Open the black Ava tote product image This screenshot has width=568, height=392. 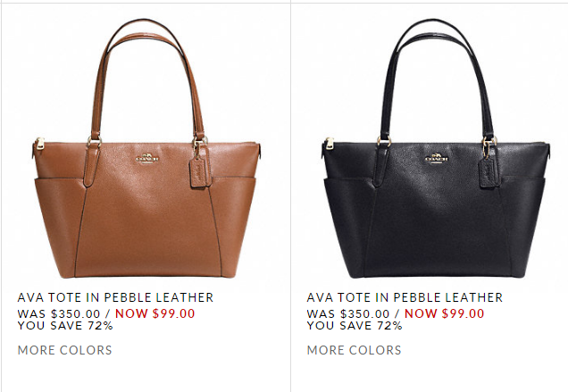pos(436,148)
